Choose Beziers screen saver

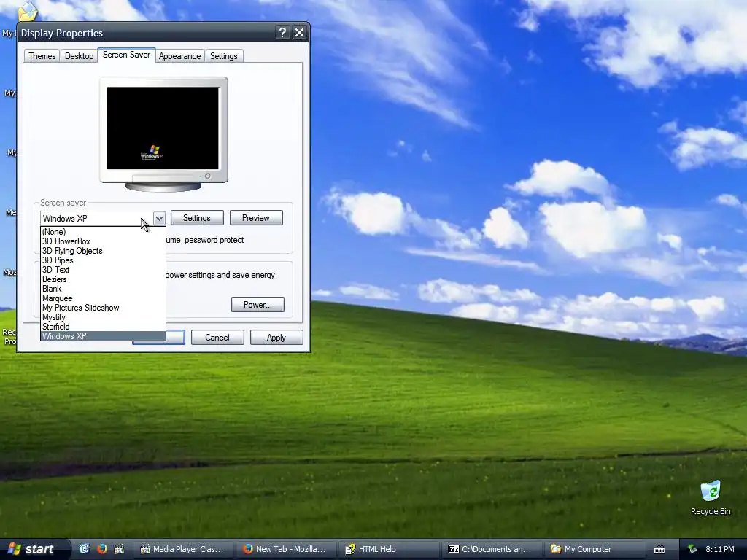pos(103,279)
